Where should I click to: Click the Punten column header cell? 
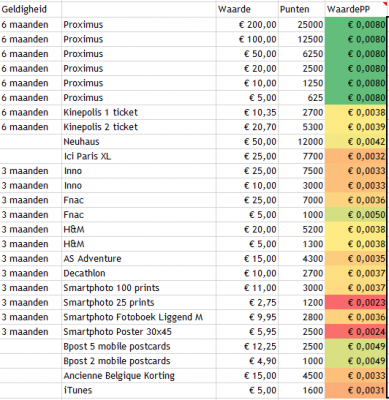pos(302,9)
